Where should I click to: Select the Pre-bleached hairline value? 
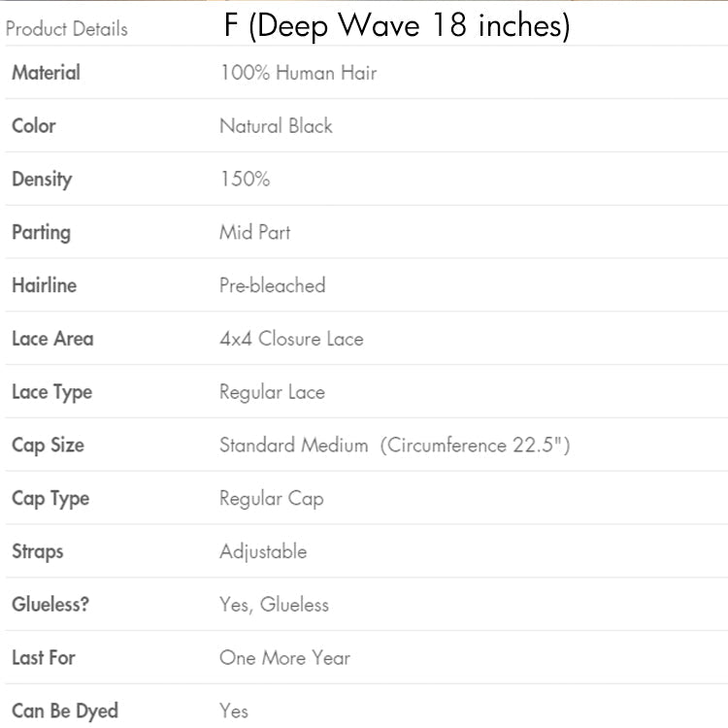click(x=273, y=285)
